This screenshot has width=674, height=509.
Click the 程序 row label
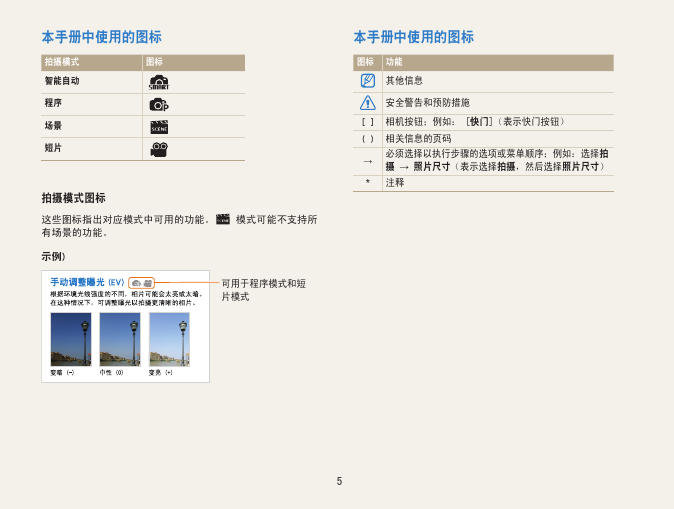[x=53, y=103]
